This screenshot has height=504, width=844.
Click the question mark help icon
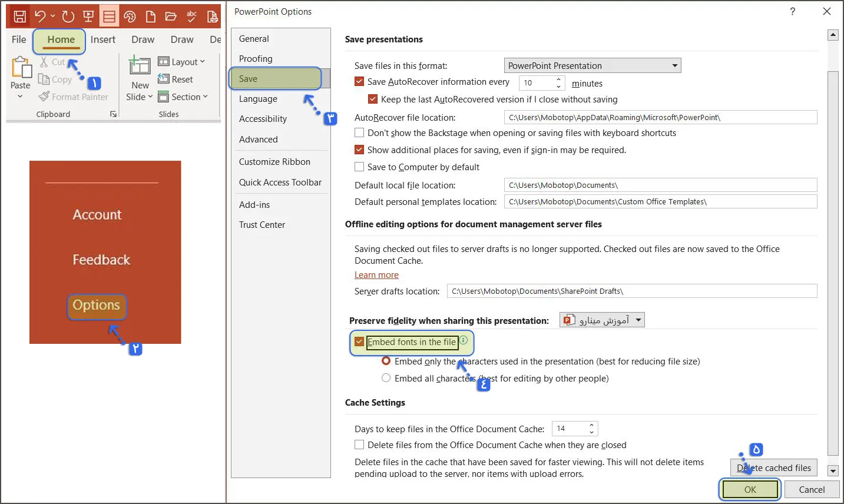pos(792,11)
